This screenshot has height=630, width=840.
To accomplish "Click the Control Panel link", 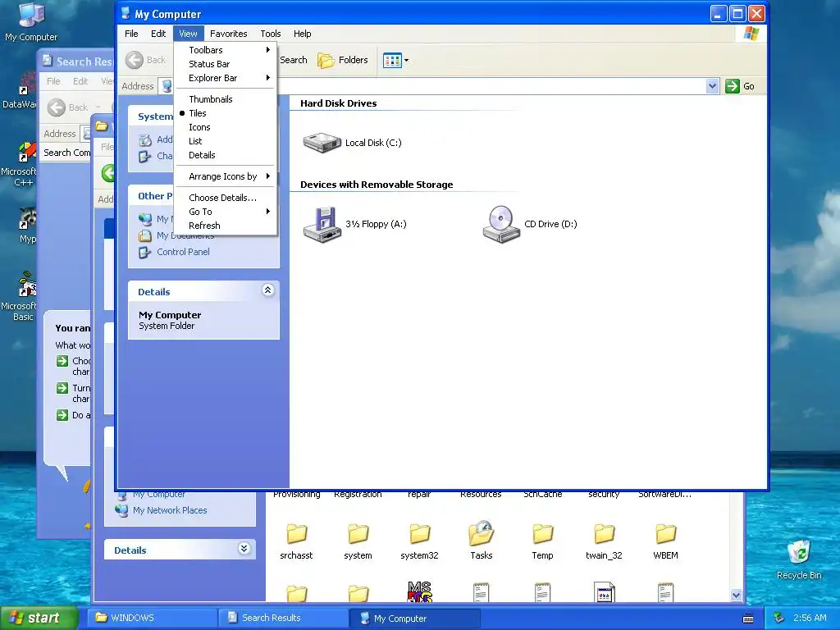I will pos(183,252).
